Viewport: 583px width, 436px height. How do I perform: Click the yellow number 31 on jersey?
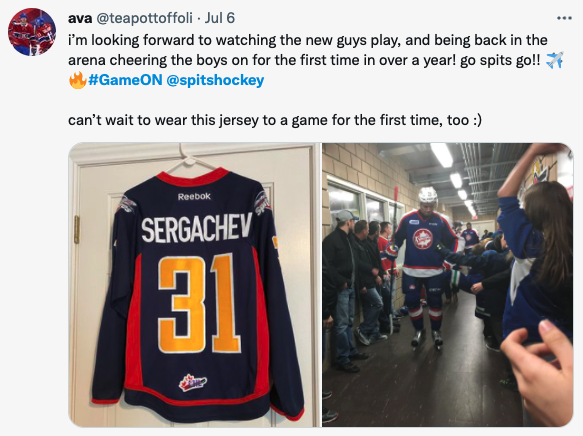199,303
